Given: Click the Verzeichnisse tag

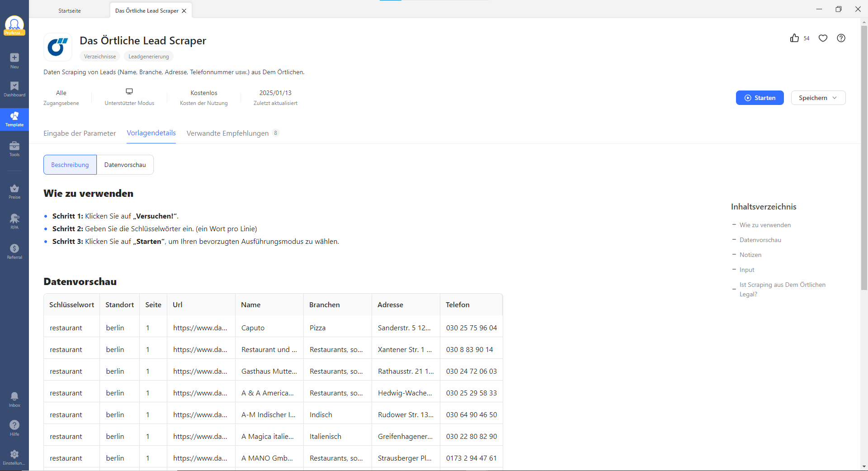Looking at the screenshot, I should 100,57.
